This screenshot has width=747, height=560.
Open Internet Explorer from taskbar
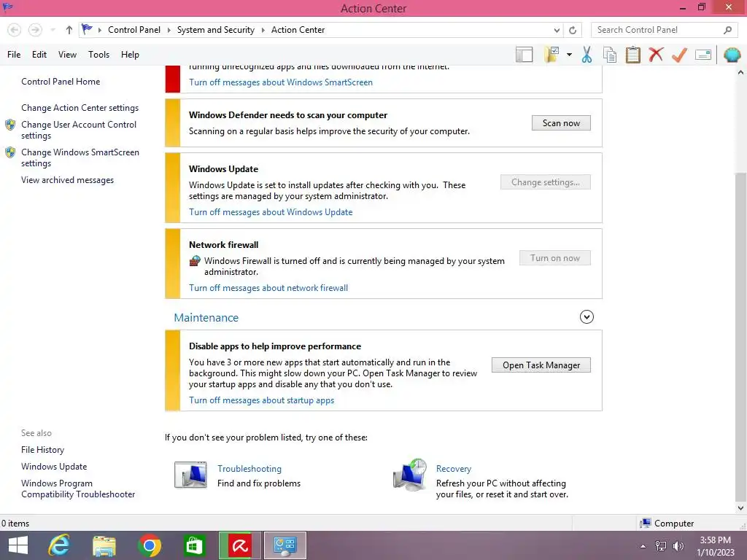click(x=59, y=545)
